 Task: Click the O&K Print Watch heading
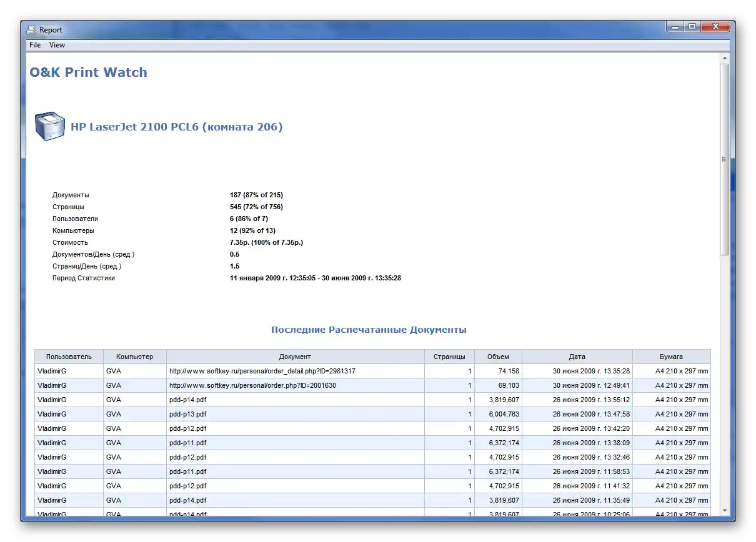89,72
